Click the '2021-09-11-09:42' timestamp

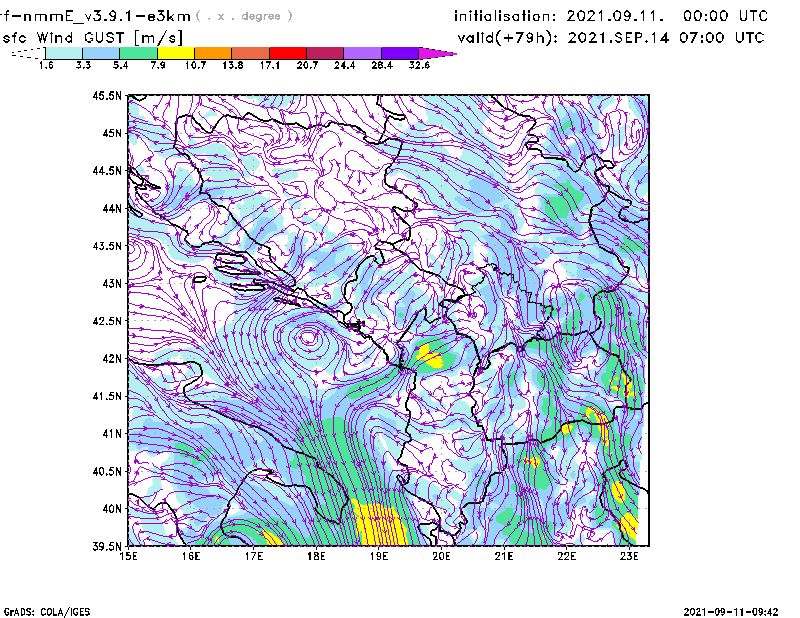tap(731, 612)
